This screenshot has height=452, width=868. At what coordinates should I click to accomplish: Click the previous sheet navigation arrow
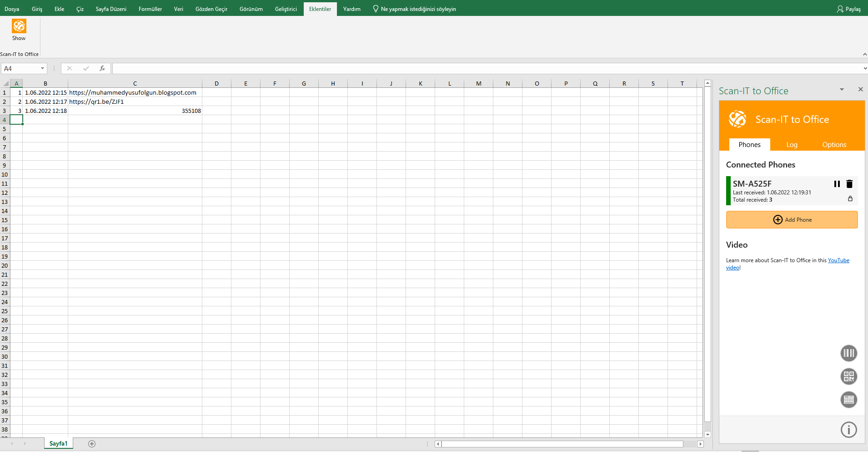click(12, 444)
